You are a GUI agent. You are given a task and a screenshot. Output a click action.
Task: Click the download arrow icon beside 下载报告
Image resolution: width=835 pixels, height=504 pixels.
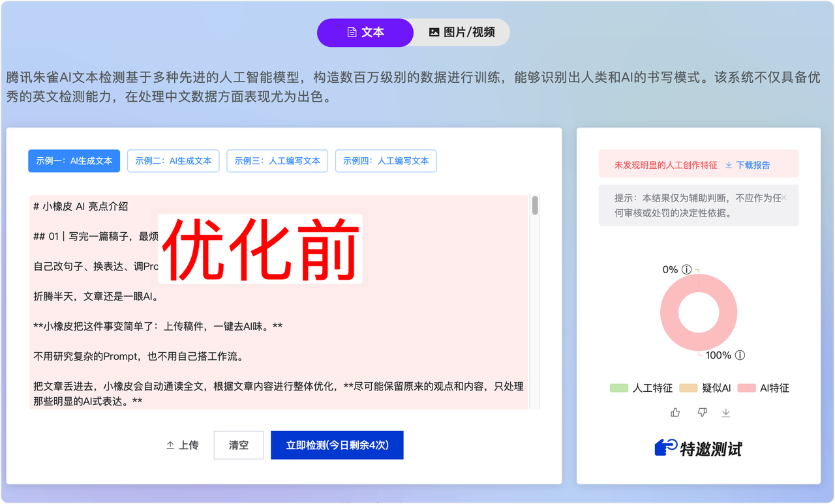(729, 166)
